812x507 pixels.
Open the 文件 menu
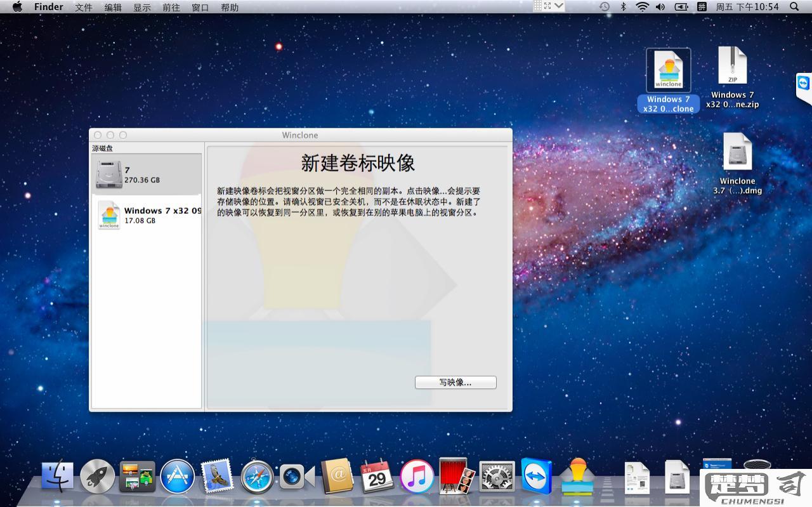(x=84, y=8)
